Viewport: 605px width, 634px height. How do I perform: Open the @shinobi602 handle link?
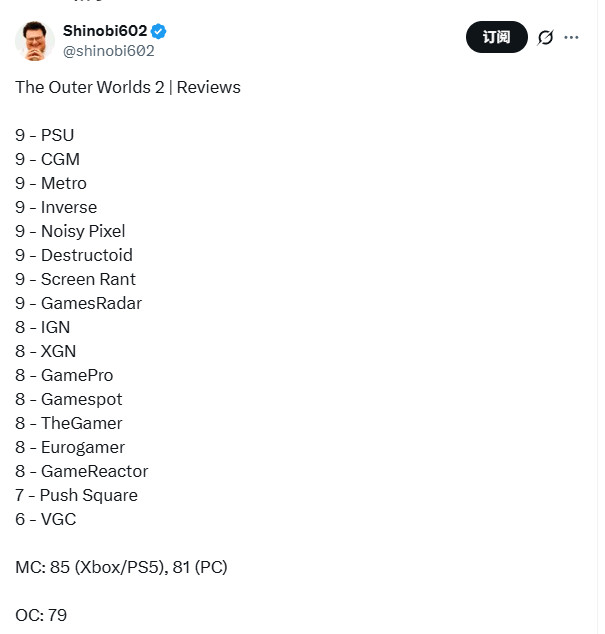pos(108,51)
